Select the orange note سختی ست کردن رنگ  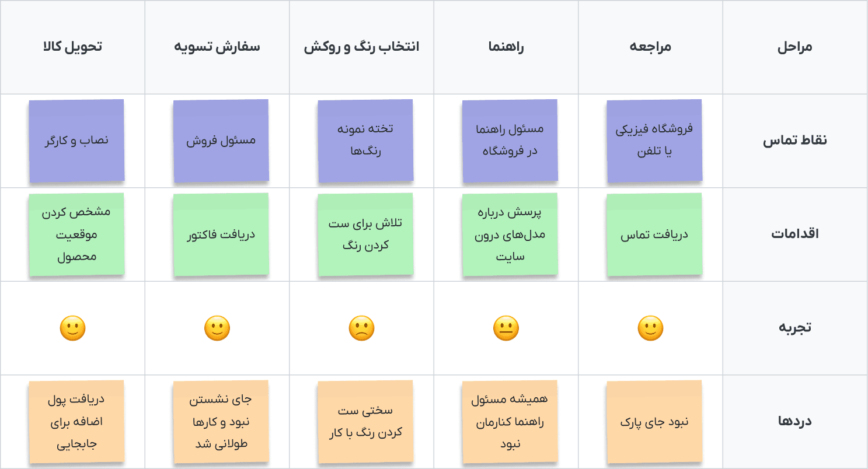365,422
